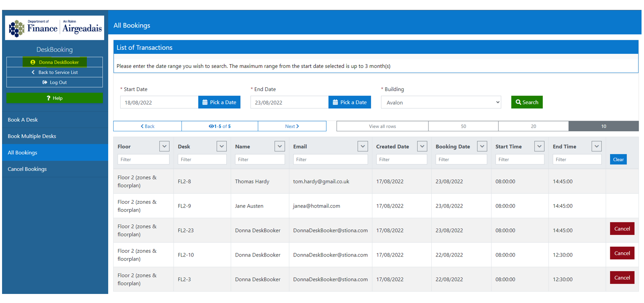Click the End Time filter field
This screenshot has width=644, height=303.
point(577,159)
